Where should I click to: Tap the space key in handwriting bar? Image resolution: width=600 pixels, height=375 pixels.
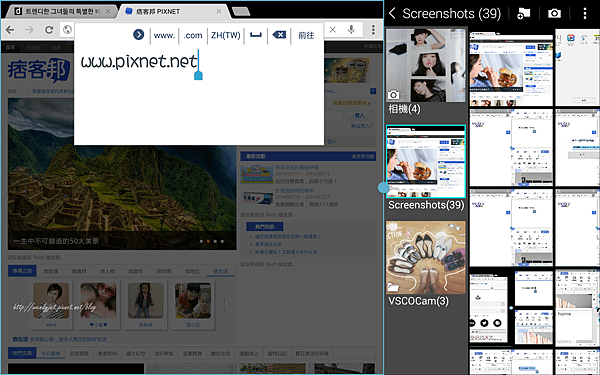tap(256, 35)
